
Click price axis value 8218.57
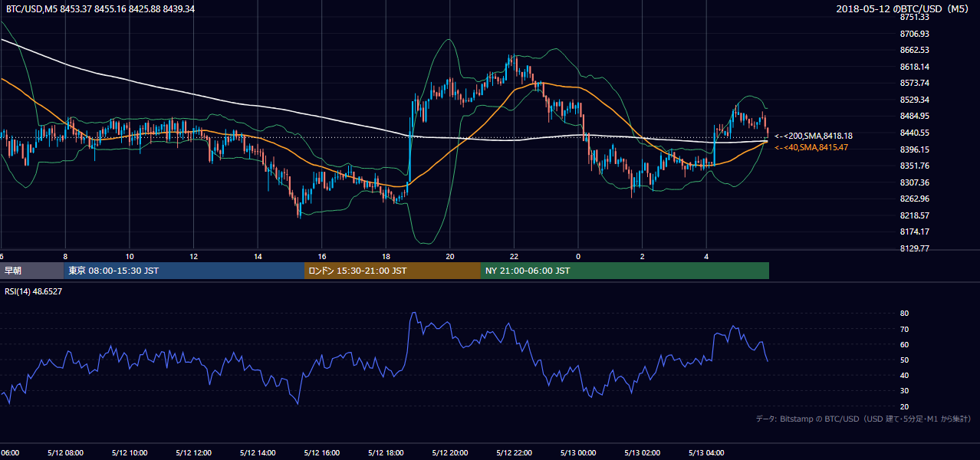click(x=914, y=215)
